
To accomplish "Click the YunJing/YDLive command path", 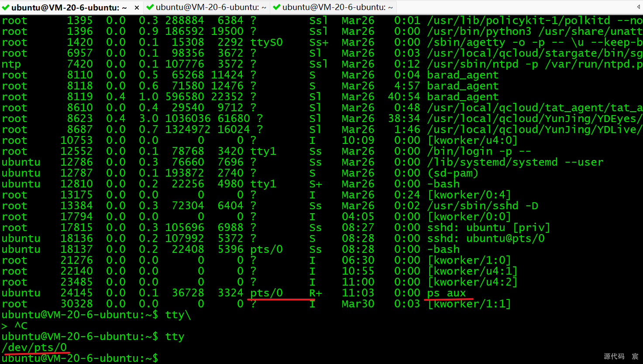I will tap(535, 129).
